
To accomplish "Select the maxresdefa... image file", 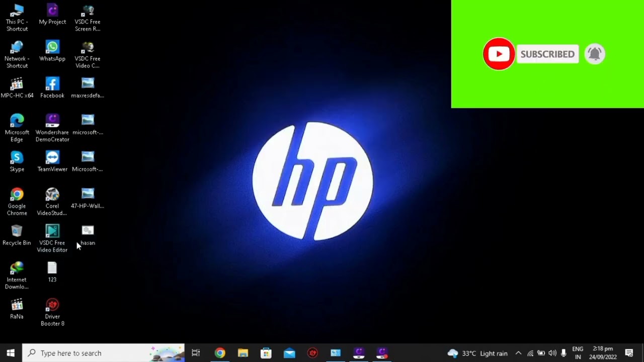I will 88,88.
